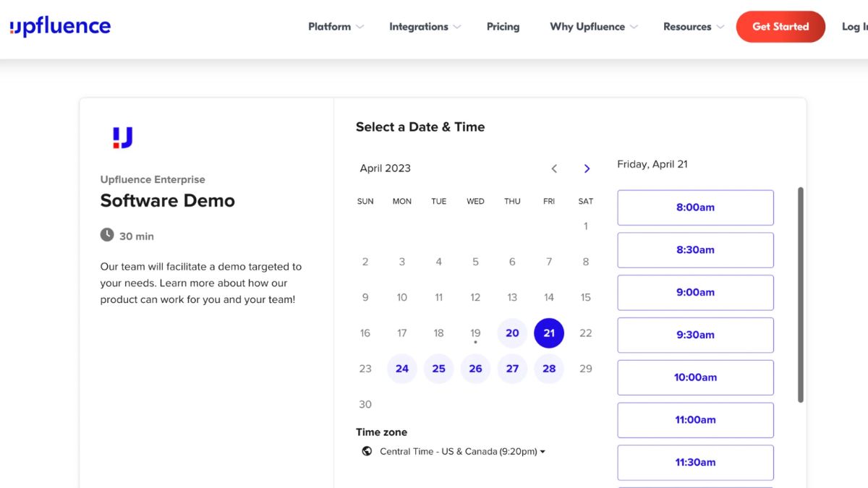Viewport: 868px width, 488px height.
Task: Select the 10:00am time slot
Action: tap(695, 377)
